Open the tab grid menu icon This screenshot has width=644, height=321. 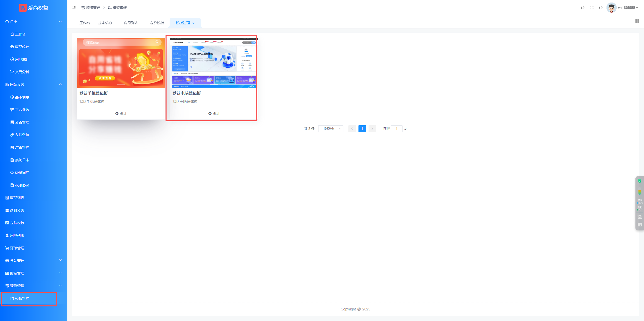[637, 21]
